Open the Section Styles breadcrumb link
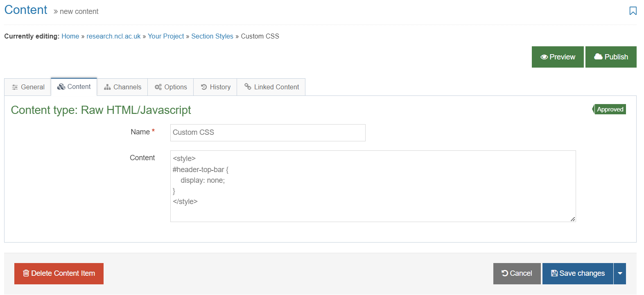This screenshot has height=295, width=644. click(x=212, y=36)
